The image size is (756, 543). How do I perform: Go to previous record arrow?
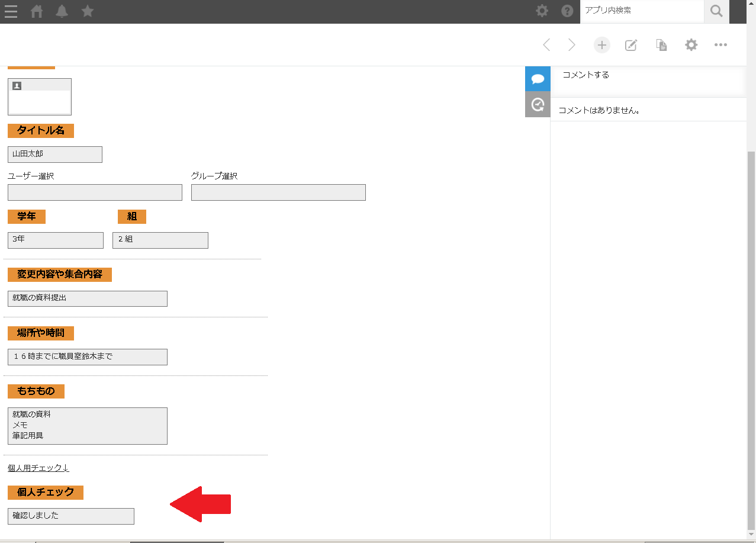(546, 45)
